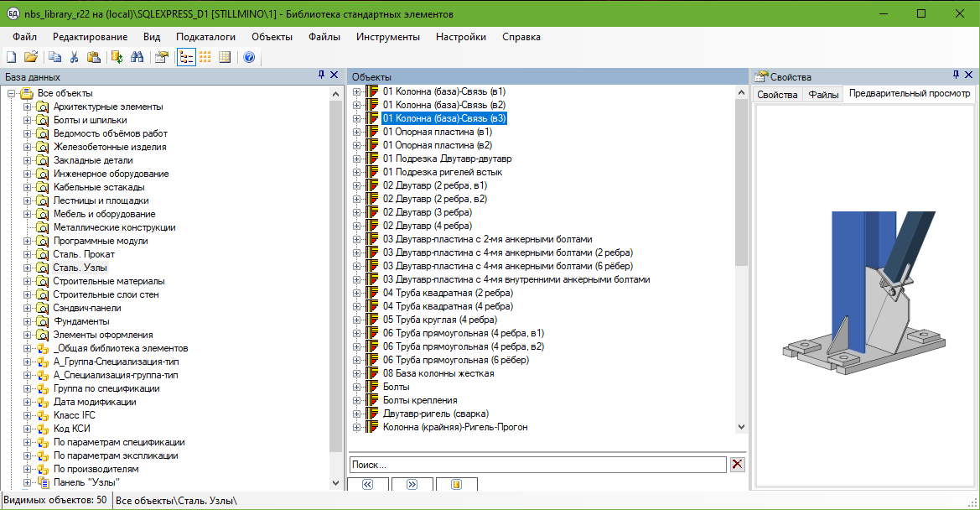980x510 pixels.
Task: Open the Properties icon in toolbar
Action: click(x=162, y=58)
